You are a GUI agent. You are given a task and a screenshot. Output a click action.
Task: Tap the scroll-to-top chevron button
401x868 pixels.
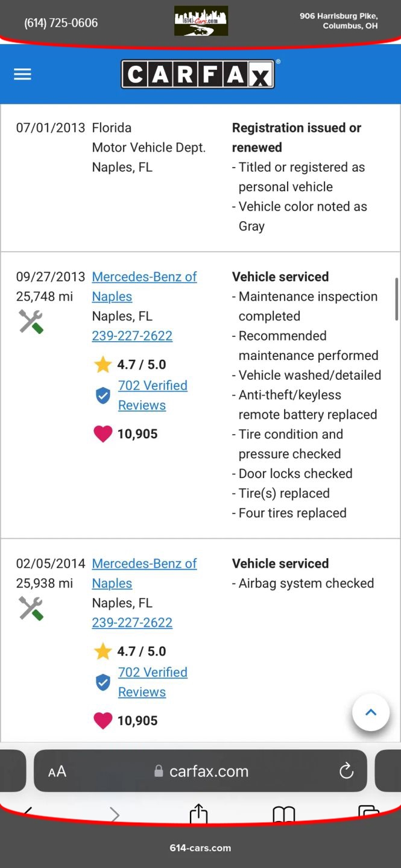click(x=370, y=712)
